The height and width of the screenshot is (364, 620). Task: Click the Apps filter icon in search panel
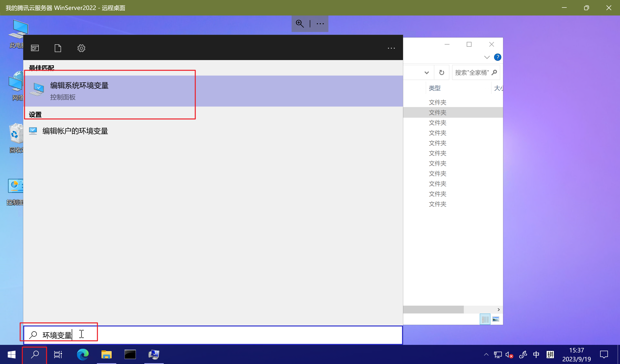click(35, 48)
